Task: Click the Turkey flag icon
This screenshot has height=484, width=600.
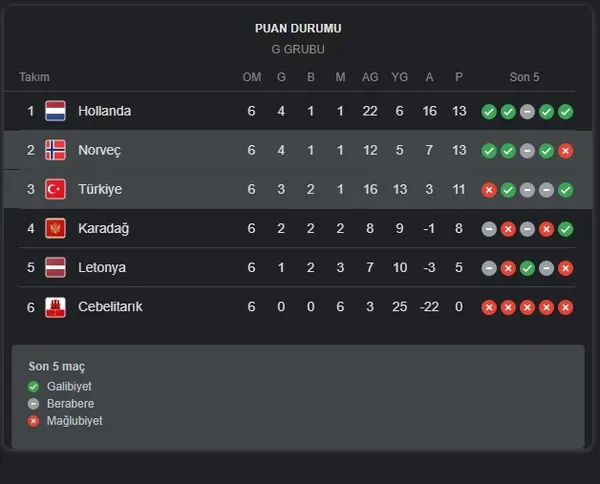Action: [x=56, y=189]
